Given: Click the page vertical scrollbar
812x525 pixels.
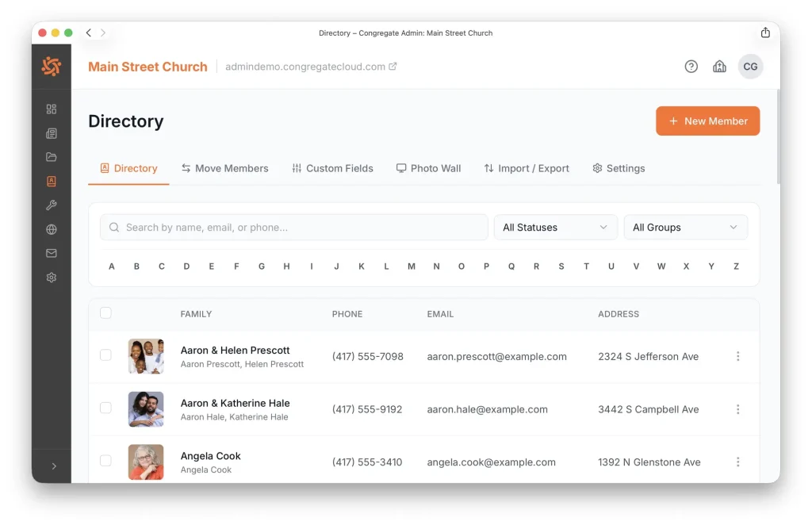Looking at the screenshot, I should 778,136.
